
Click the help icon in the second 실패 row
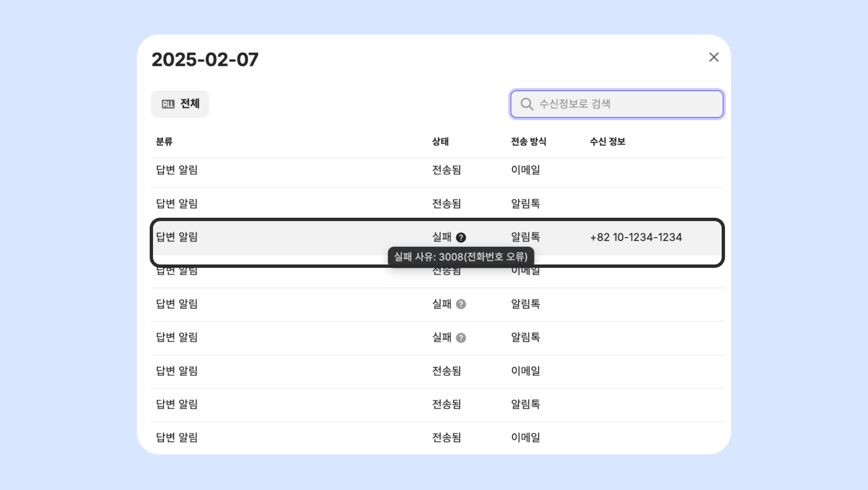[x=461, y=304]
